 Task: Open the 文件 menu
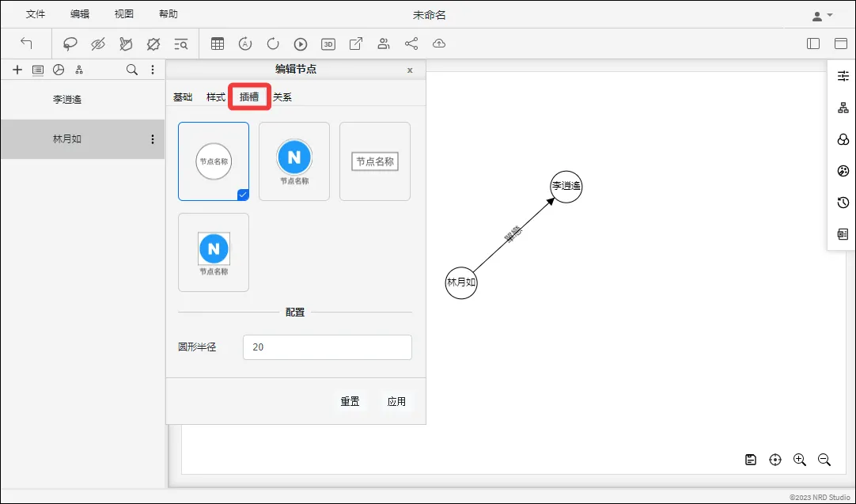coord(36,14)
